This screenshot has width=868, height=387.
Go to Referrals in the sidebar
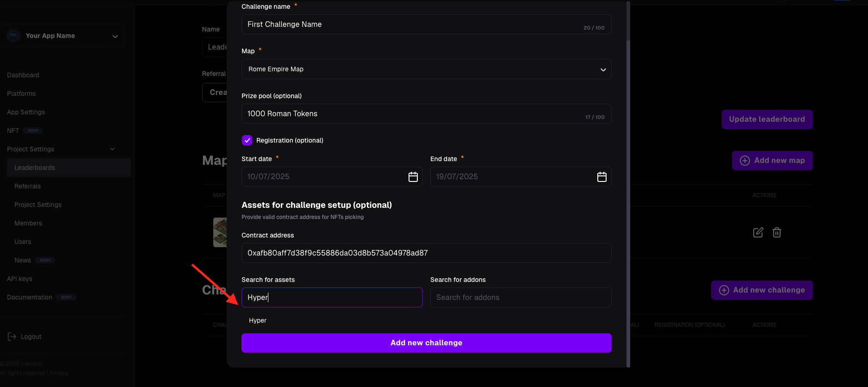click(x=27, y=186)
